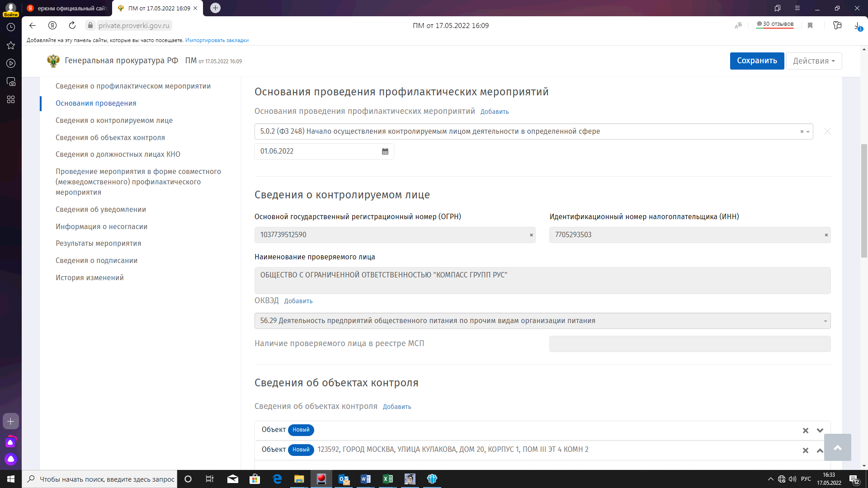The height and width of the screenshot is (488, 868).
Task: Switch to еркнм официальный сайт tab
Action: pyautogui.click(x=67, y=8)
